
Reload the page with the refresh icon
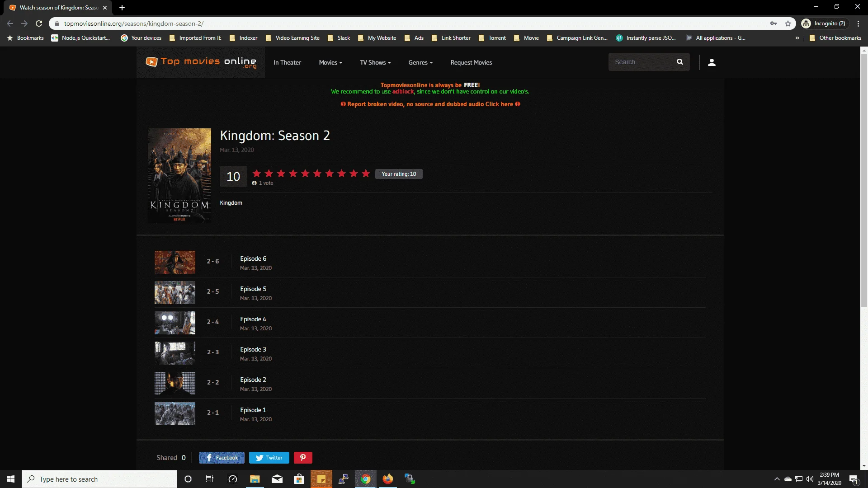[x=39, y=23]
